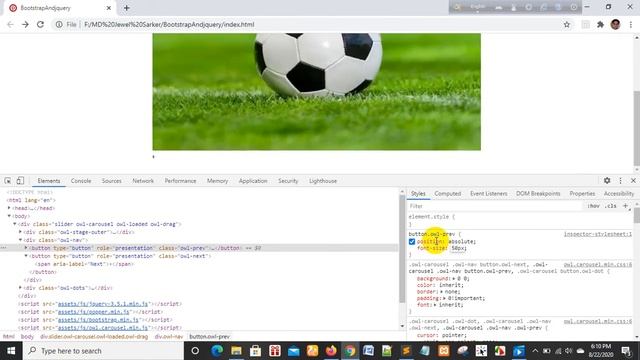The image size is (640, 360).
Task: Select body in the breadcrumb bar
Action: pyautogui.click(x=27, y=337)
